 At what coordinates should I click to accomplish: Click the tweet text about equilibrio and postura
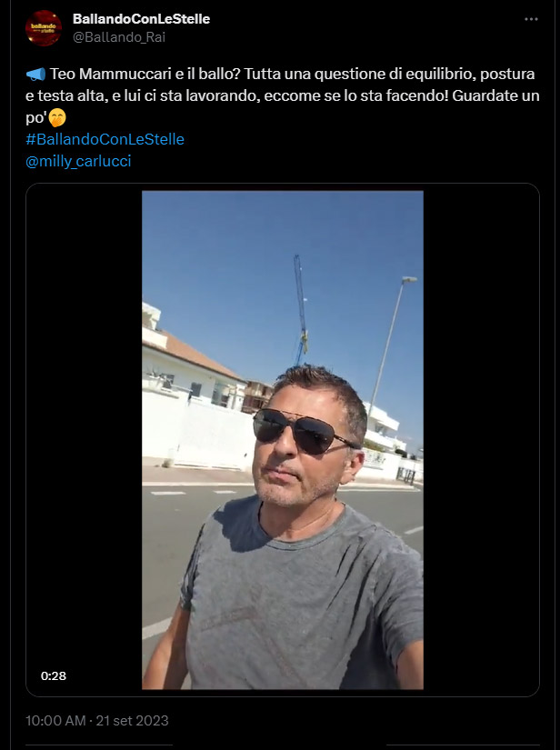pos(282,95)
